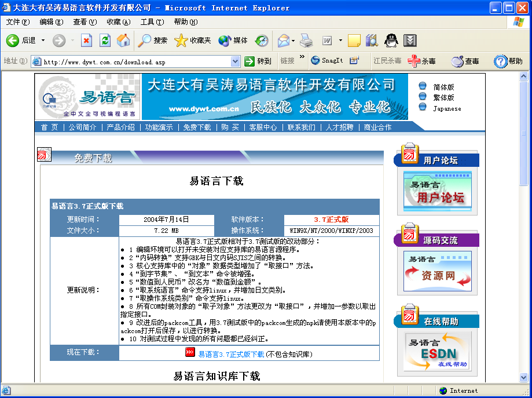Open the 帮助(H) menu

[186, 22]
